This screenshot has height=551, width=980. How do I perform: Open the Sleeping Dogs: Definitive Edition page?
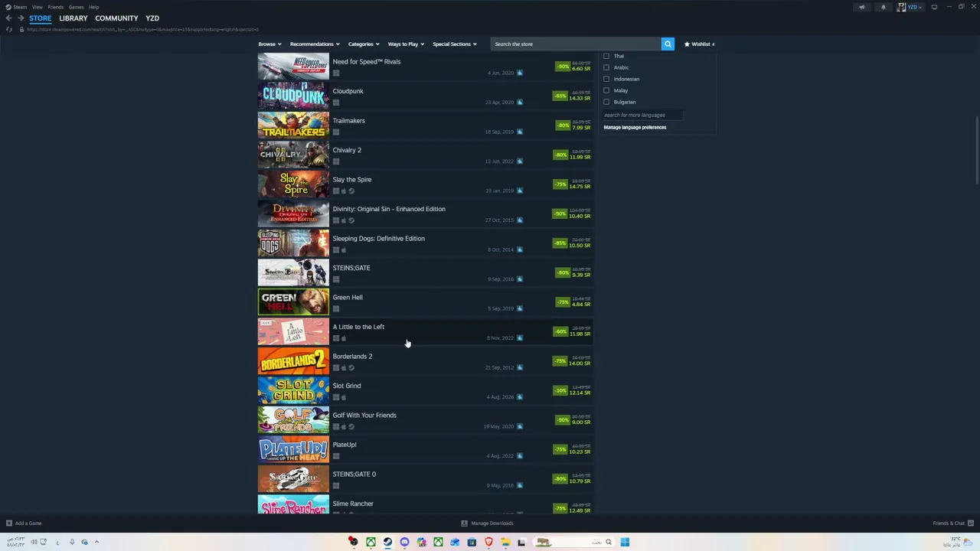tap(426, 243)
